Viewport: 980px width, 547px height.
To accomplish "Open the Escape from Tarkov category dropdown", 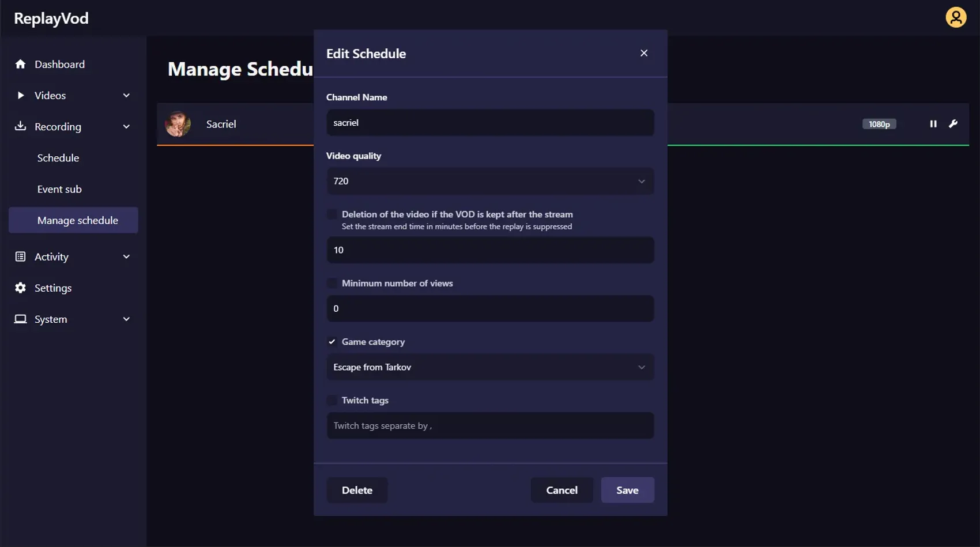I will tap(490, 367).
